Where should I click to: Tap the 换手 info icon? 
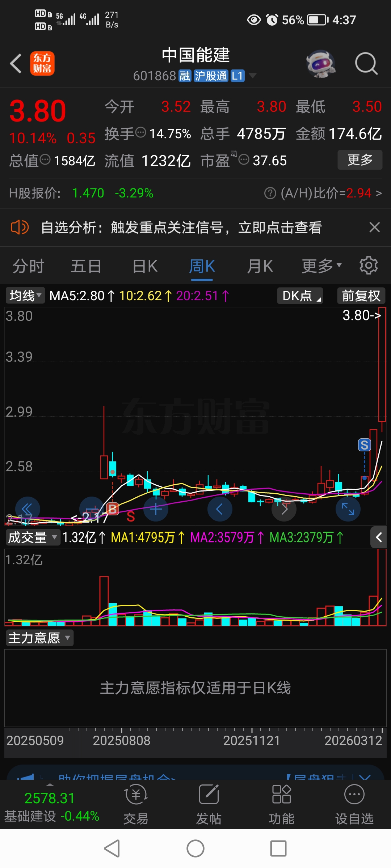click(x=140, y=133)
